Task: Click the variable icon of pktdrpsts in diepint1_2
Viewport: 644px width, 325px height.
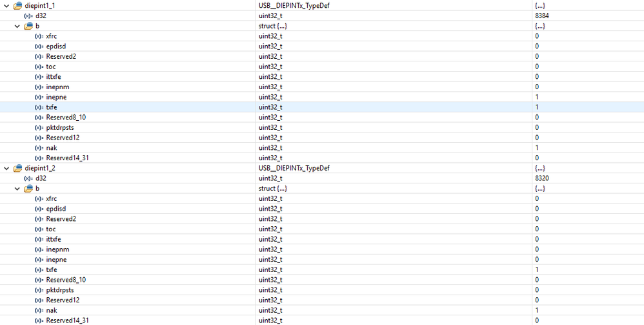Action: pyautogui.click(x=39, y=289)
